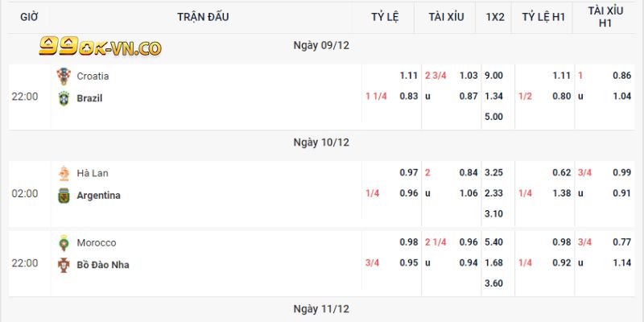This screenshot has height=322, width=644.
Task: Click the Morocco team crest icon
Action: [64, 243]
